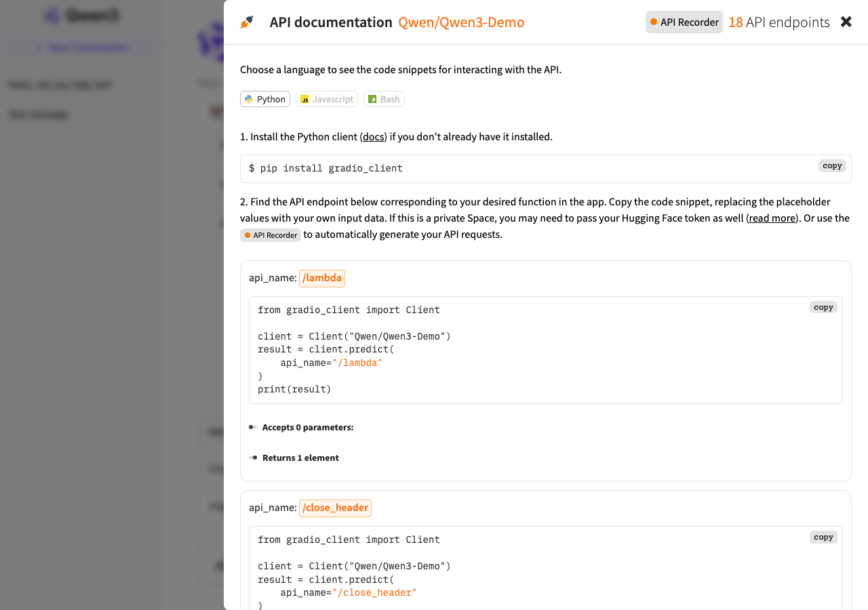Click the Qwen/Qwen3-Demo title text
The width and height of the screenshot is (868, 610).
point(461,22)
